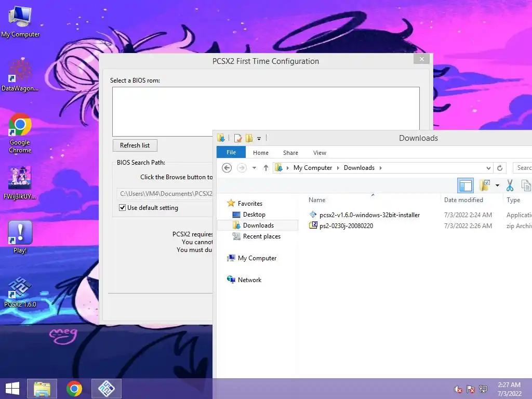Open the Play! desktop shortcut
This screenshot has height=399, width=532.
coord(20,237)
